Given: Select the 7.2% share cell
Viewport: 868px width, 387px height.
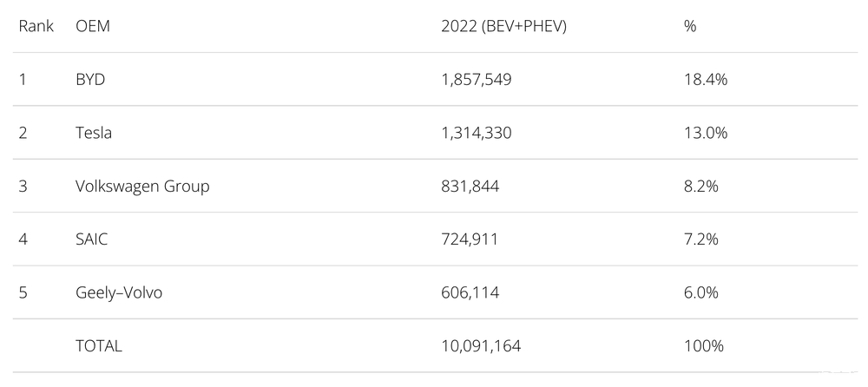Looking at the screenshot, I should pyautogui.click(x=701, y=239).
